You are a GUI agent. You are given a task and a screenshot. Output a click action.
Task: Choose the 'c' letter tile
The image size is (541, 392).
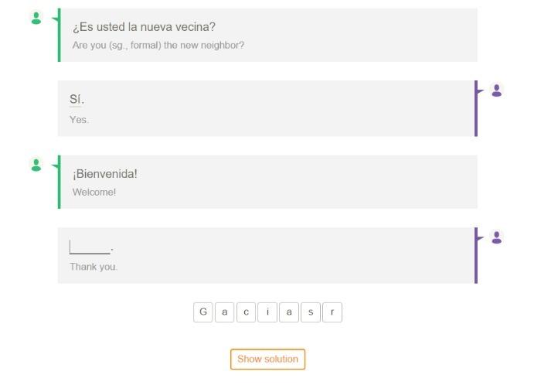[x=246, y=312]
